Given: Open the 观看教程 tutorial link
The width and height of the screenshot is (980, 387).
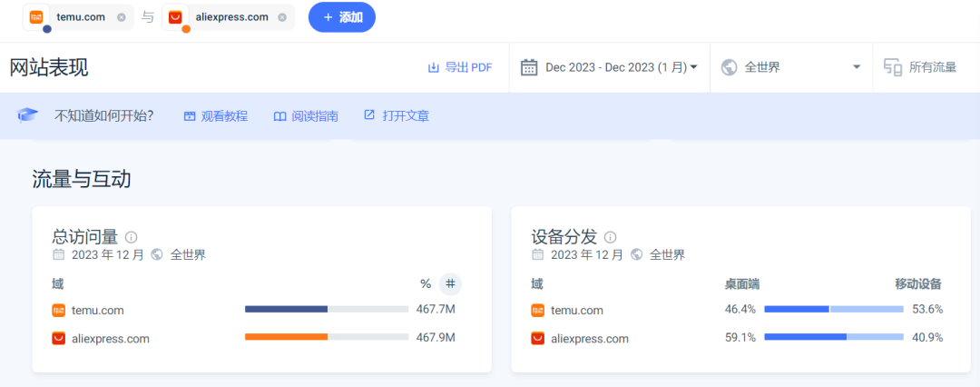Looking at the screenshot, I should pyautogui.click(x=216, y=116).
